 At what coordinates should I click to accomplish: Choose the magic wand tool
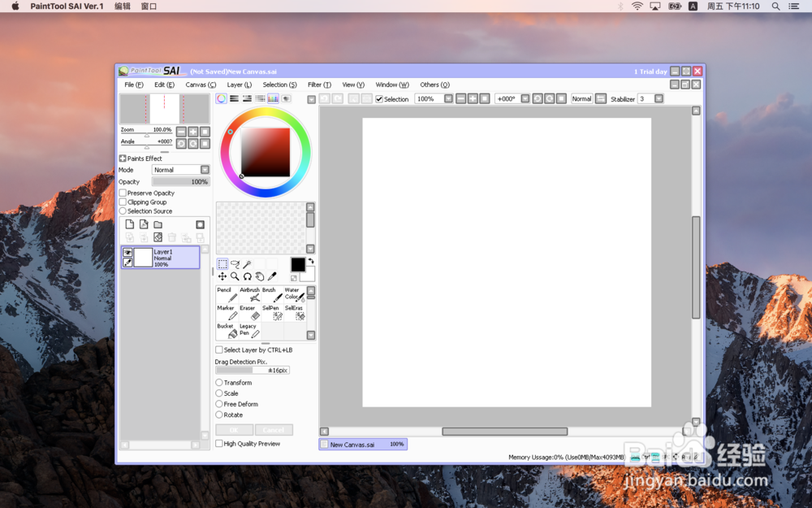(x=247, y=264)
